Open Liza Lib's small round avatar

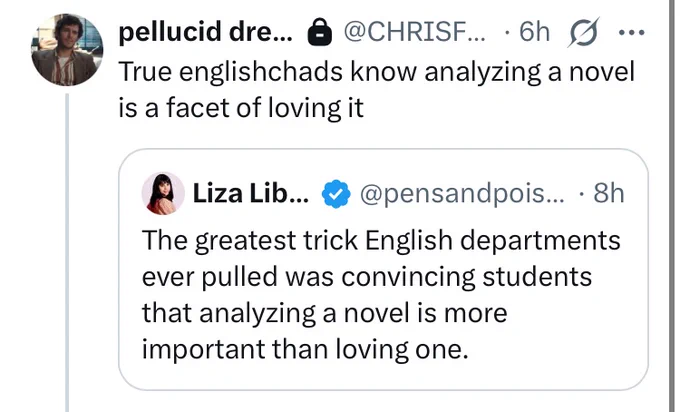click(x=163, y=193)
